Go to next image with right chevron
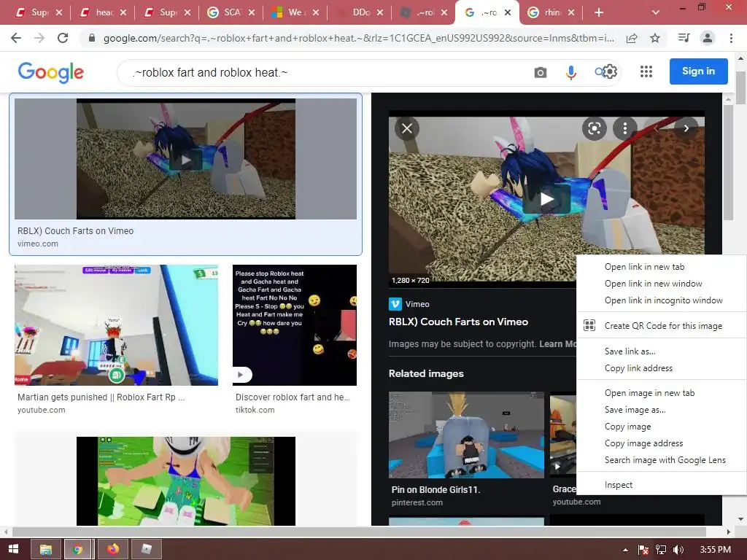Image resolution: width=747 pixels, height=560 pixels. tap(686, 128)
